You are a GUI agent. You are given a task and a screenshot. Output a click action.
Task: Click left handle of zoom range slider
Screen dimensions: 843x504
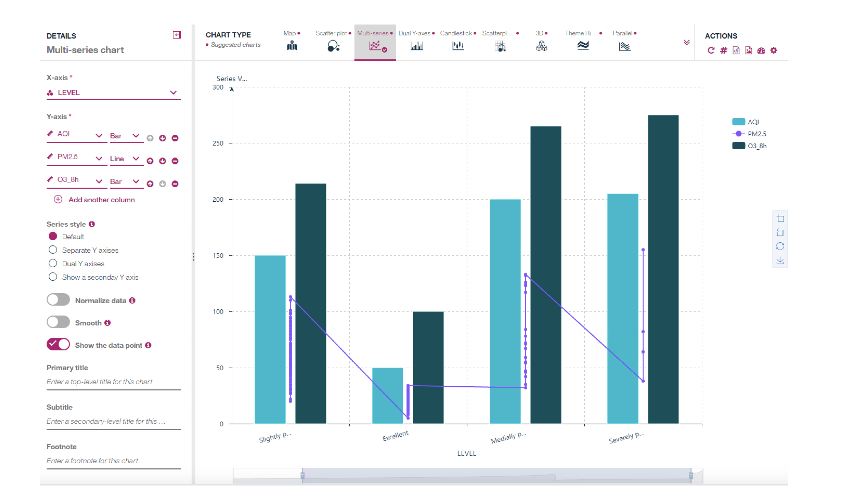click(x=302, y=476)
